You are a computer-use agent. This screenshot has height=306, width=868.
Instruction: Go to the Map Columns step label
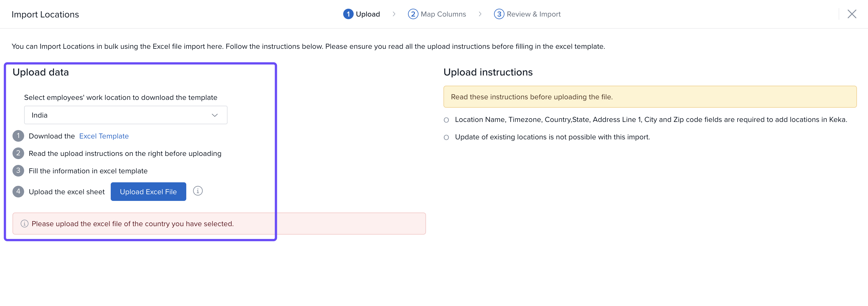point(443,14)
